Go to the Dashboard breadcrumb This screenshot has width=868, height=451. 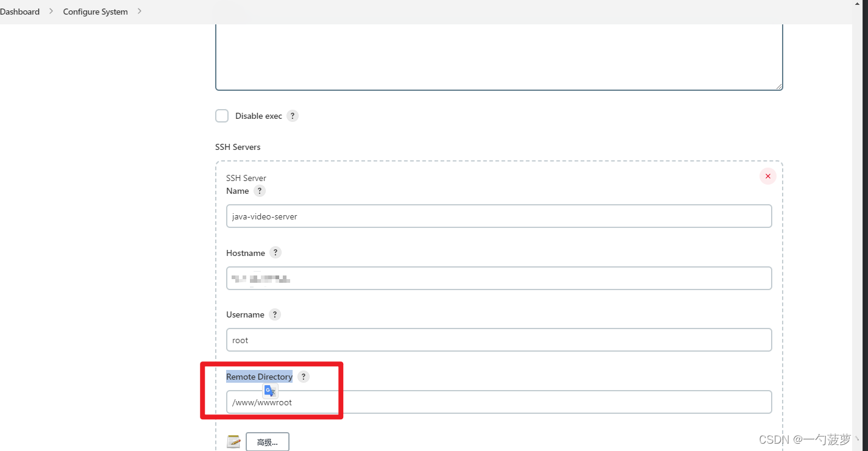click(20, 12)
